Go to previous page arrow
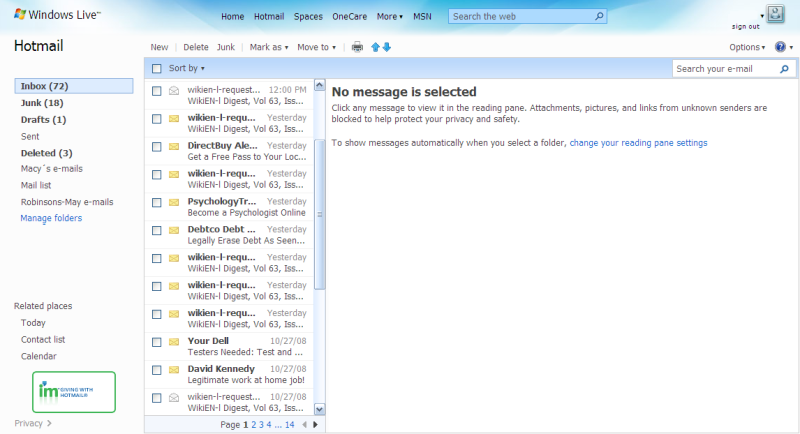The image size is (800, 434). [305, 424]
